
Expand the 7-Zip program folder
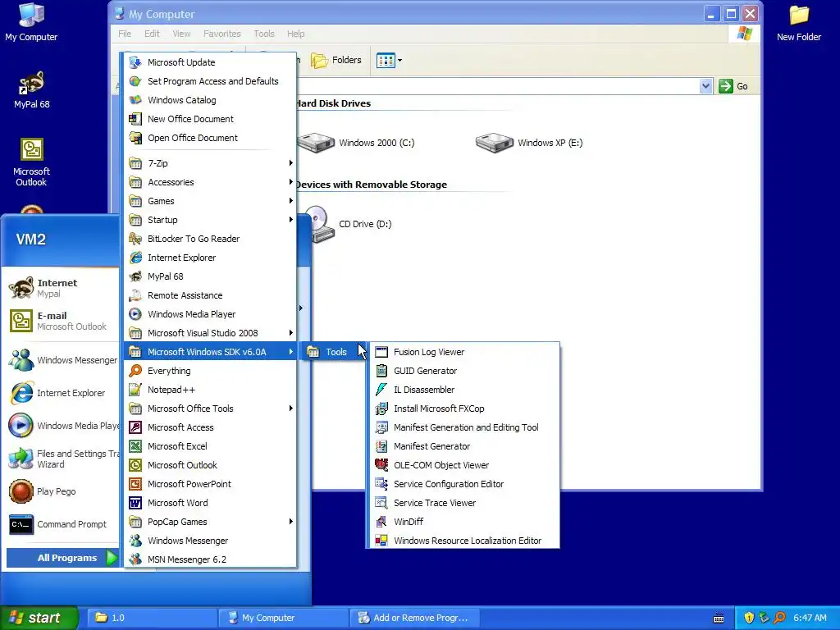point(210,163)
